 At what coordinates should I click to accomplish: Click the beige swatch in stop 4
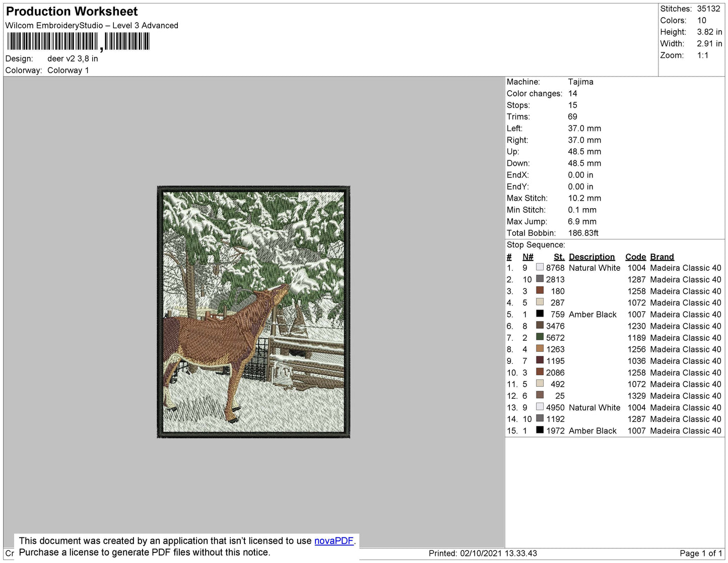pos(540,302)
